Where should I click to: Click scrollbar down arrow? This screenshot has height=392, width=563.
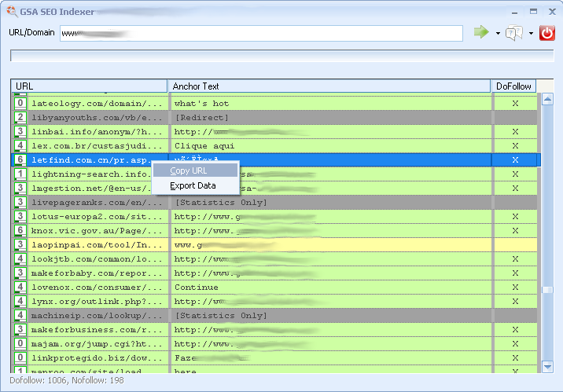point(547,367)
